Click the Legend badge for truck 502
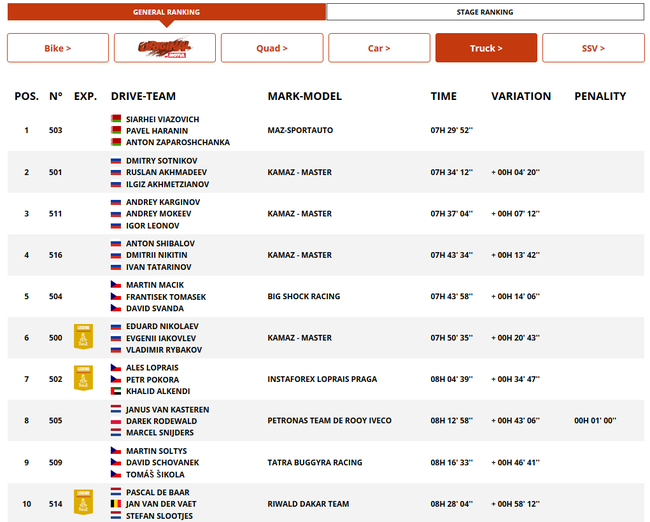 pyautogui.click(x=83, y=378)
